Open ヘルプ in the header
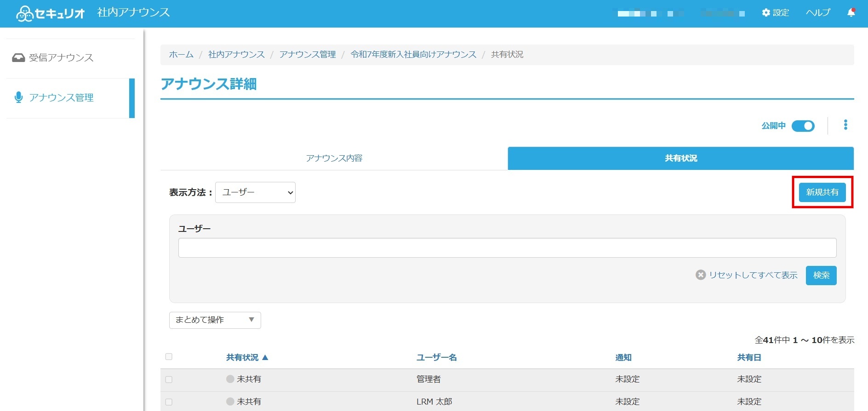The image size is (868, 411). [818, 13]
